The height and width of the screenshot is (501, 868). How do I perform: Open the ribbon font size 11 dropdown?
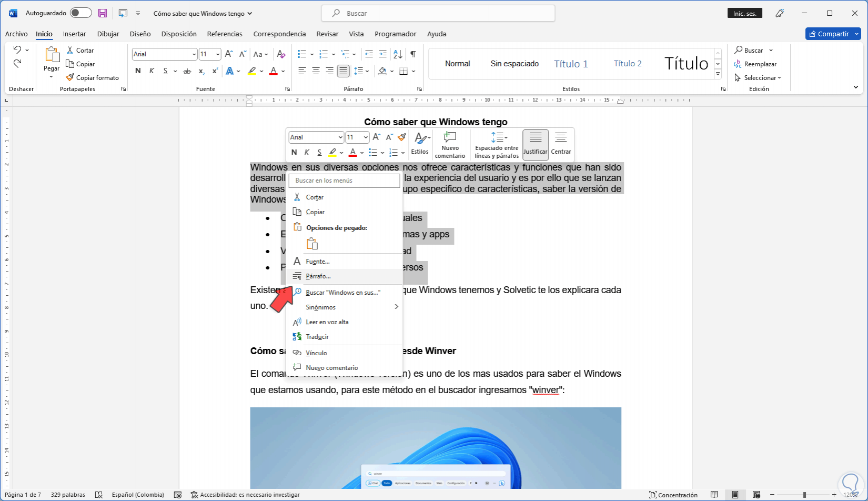click(218, 54)
